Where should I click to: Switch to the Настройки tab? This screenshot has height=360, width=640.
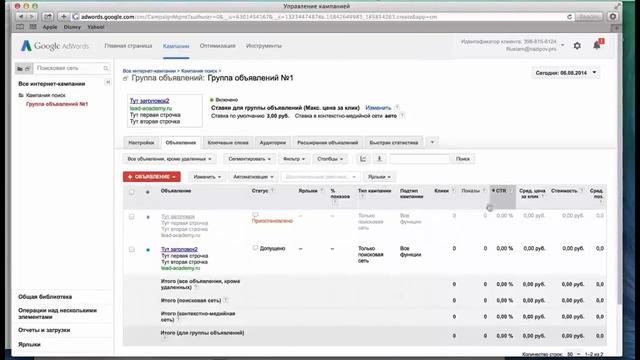[141, 142]
